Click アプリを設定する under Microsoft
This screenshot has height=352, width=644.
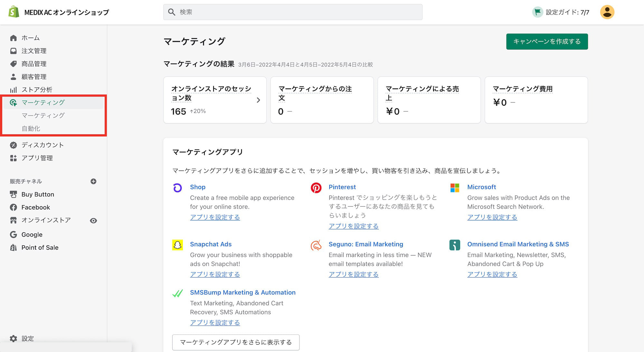point(492,217)
